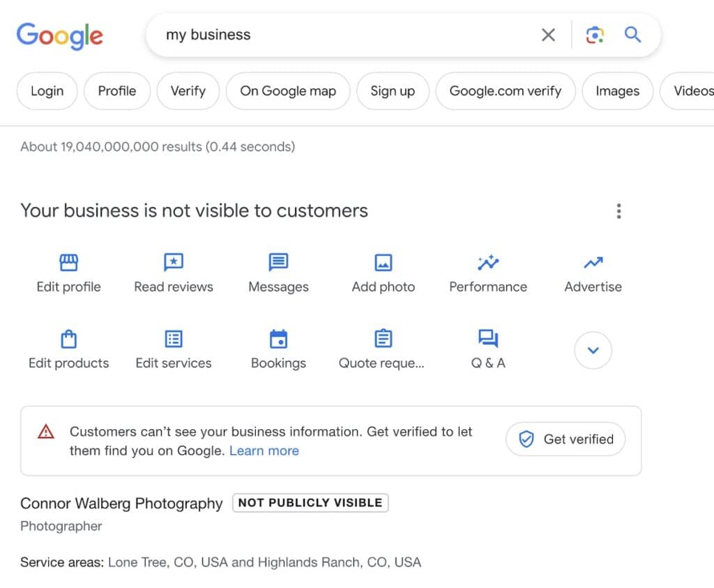Screen dimensions: 714x588
Task: Click the Edit profile storefront icon
Action: coord(68,263)
